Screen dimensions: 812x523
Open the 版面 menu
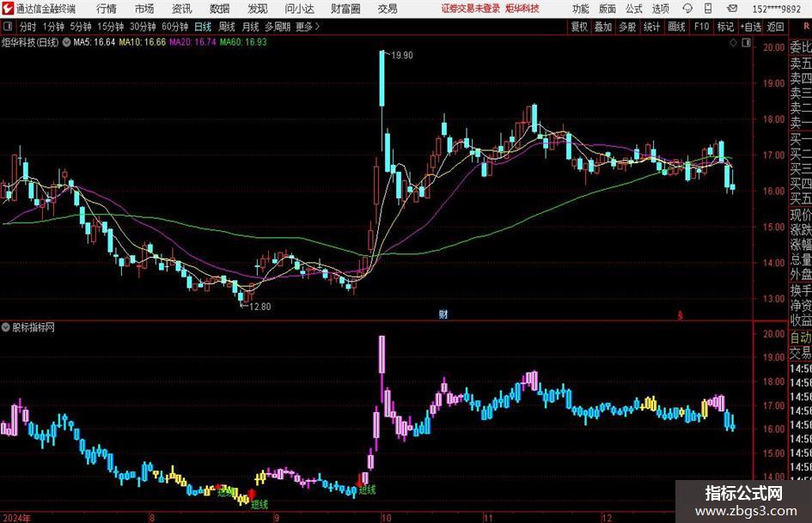click(x=607, y=9)
